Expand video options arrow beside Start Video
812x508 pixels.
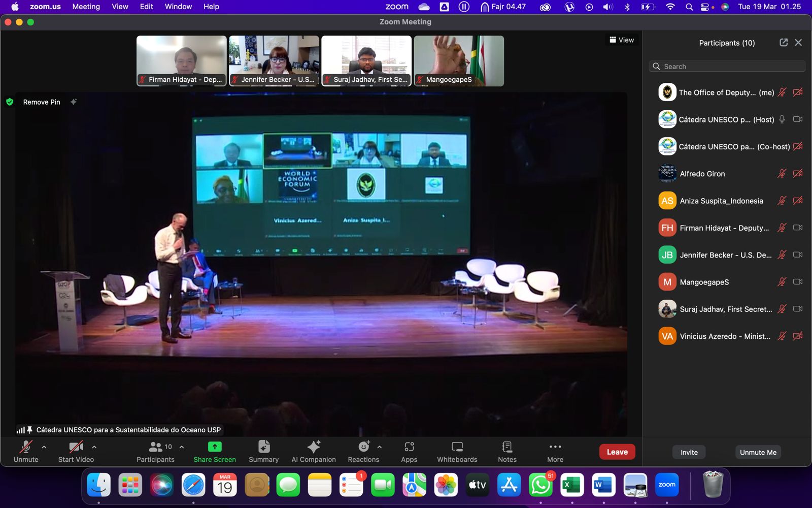[94, 447]
